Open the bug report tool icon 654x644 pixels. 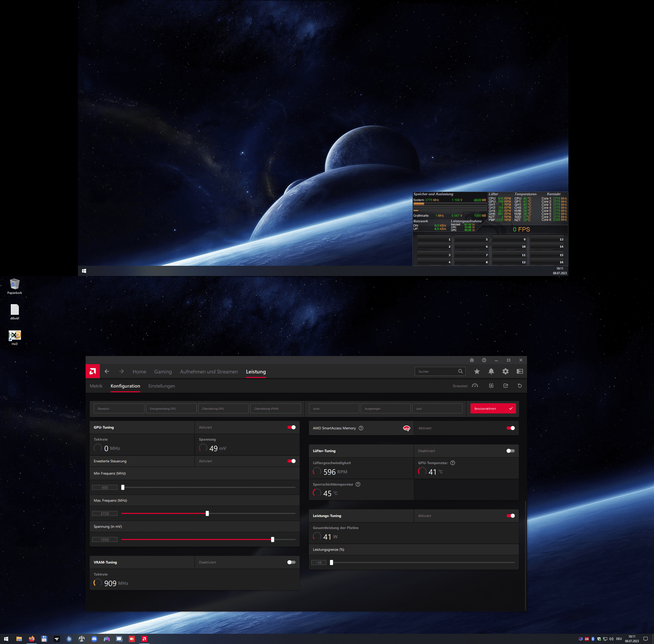click(x=472, y=360)
